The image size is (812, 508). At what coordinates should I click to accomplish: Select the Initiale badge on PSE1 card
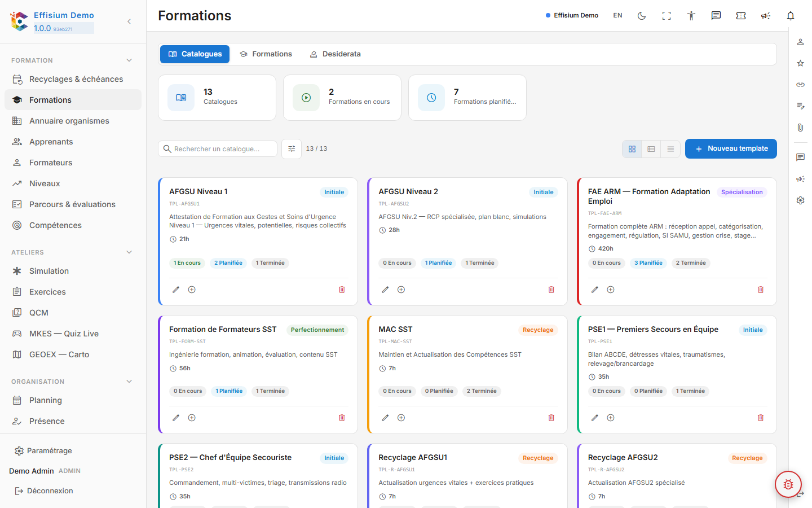pos(752,330)
